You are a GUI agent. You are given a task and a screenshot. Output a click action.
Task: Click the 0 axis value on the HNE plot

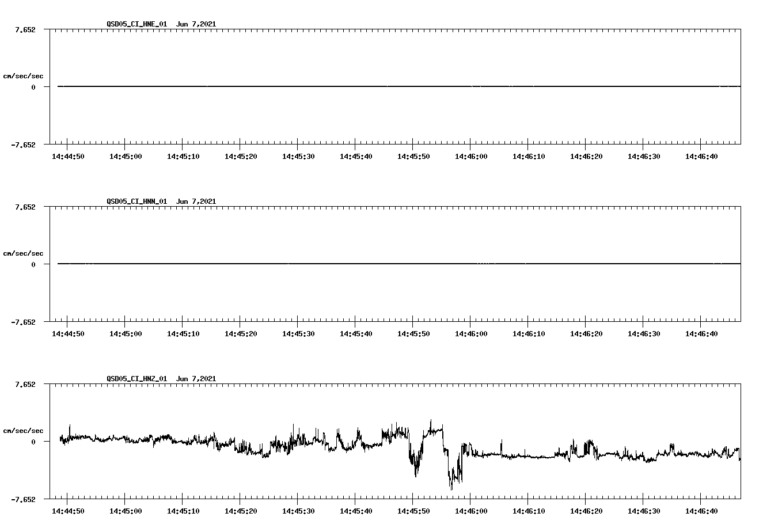click(33, 87)
